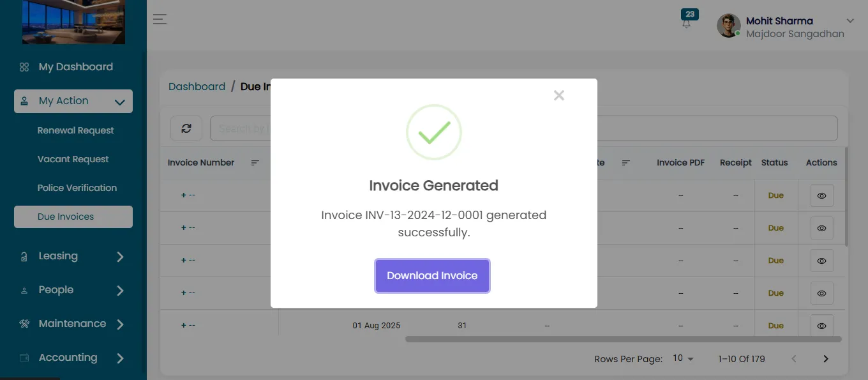Click the Download Invoice button
Image resolution: width=868 pixels, height=380 pixels.
point(432,276)
